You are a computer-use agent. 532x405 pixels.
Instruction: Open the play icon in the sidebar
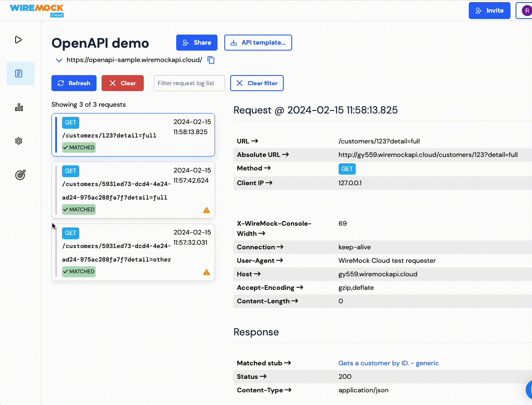pos(18,40)
